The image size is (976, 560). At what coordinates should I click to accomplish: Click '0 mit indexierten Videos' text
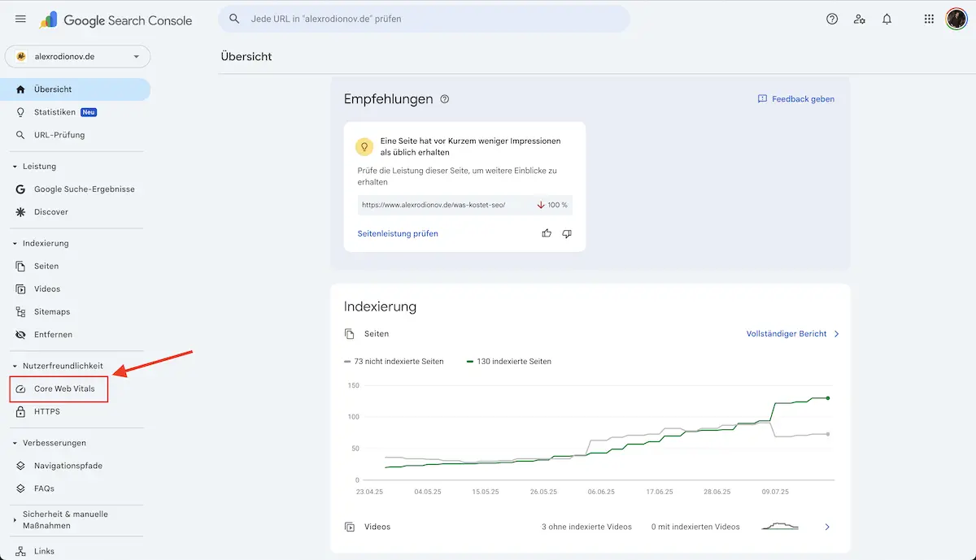[695, 527]
